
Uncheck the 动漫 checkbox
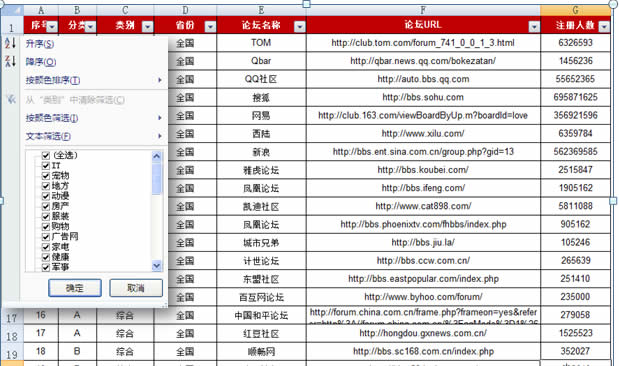pos(45,196)
